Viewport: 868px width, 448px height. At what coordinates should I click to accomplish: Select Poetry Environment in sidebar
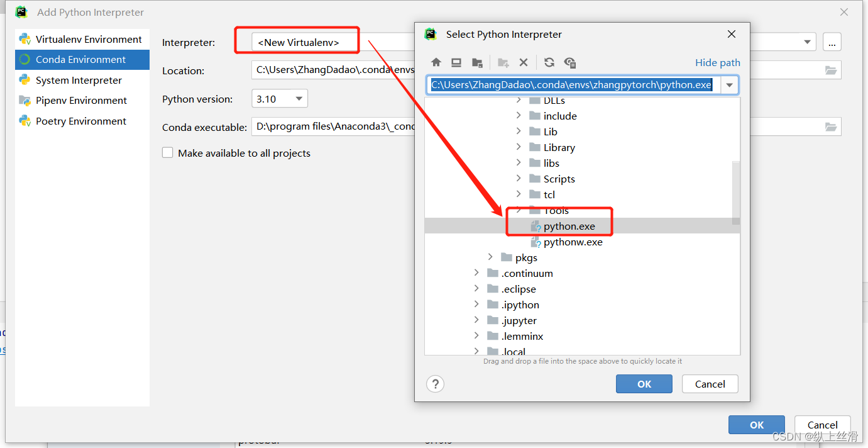point(82,121)
